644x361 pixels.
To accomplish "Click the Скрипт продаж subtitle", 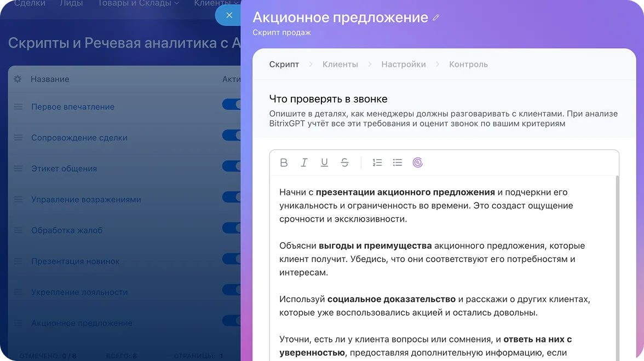I will 281,32.
